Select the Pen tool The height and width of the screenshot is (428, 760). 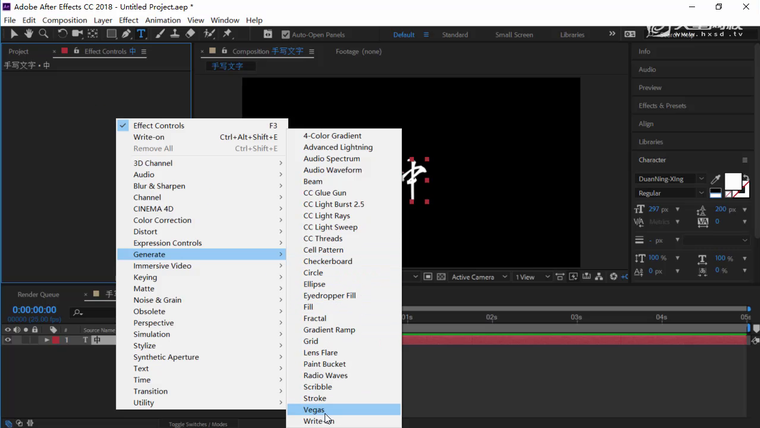pos(127,34)
